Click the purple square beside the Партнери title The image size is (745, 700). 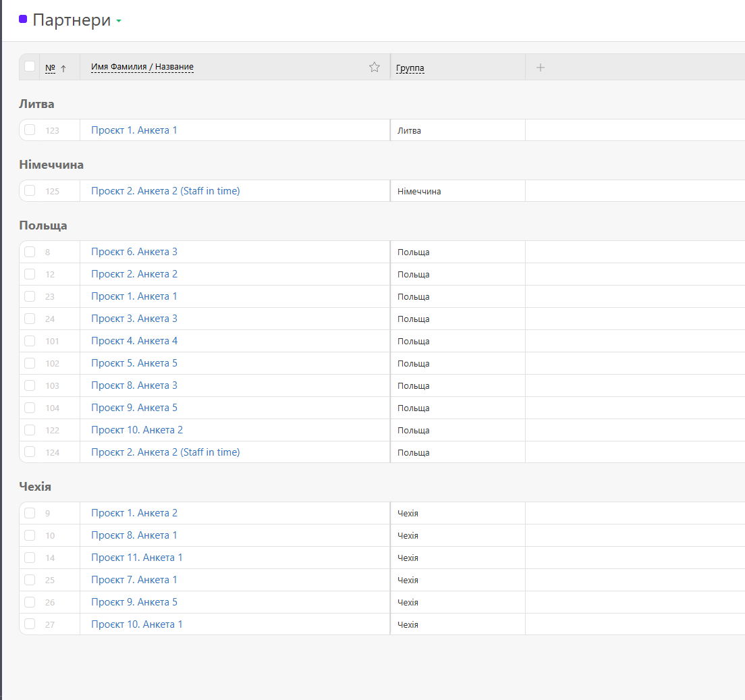point(23,20)
